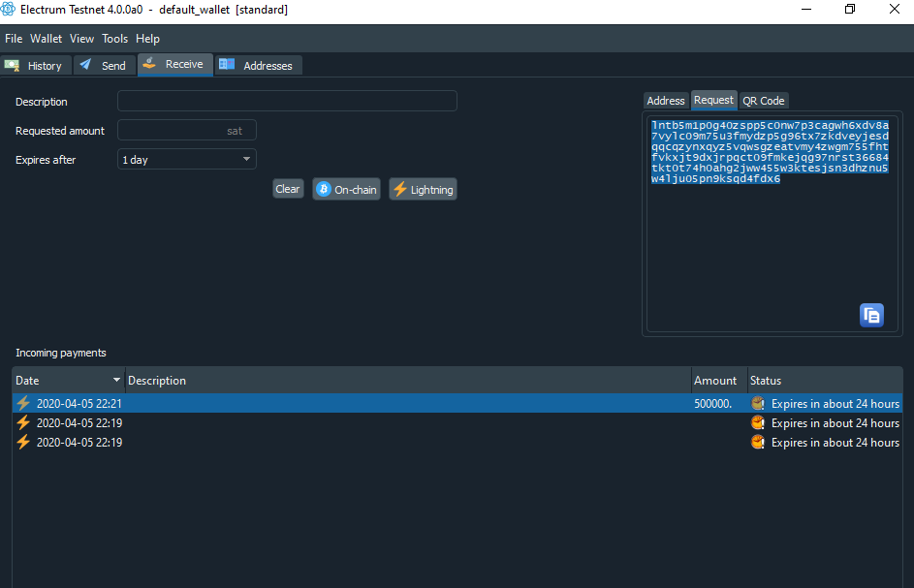The height and width of the screenshot is (588, 914).
Task: Sort by the Amount column header
Action: 719,381
